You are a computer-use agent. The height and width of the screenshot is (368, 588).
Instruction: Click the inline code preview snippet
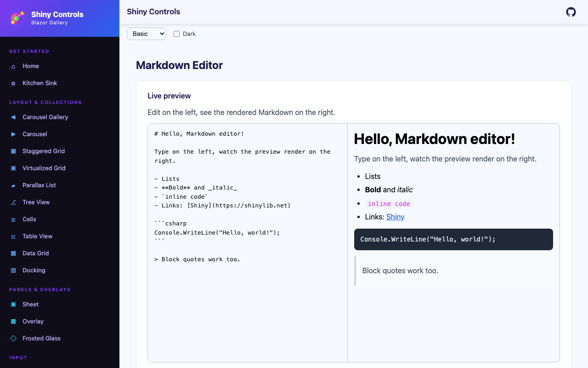click(x=389, y=204)
